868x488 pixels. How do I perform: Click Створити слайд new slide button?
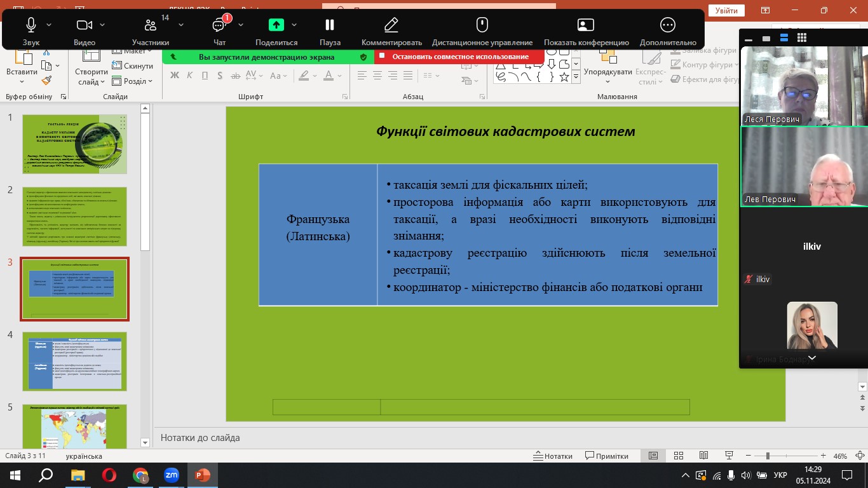click(92, 69)
